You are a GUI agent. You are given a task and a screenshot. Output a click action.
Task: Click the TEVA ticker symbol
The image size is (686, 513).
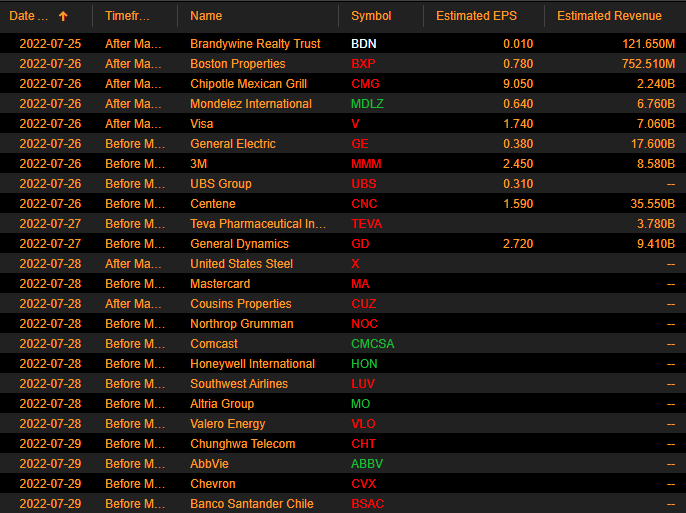pos(366,224)
